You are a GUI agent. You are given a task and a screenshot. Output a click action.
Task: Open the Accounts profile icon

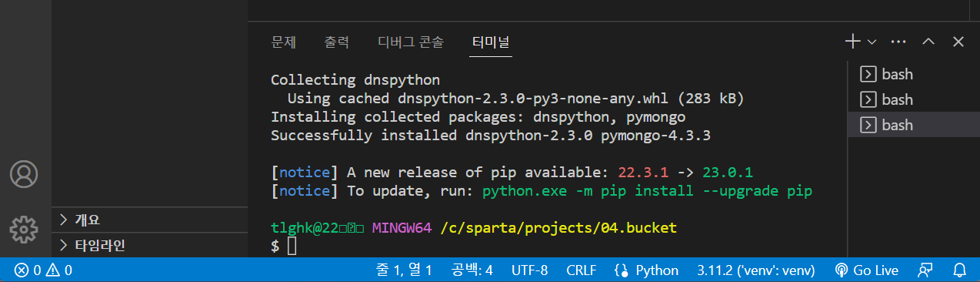click(x=24, y=174)
